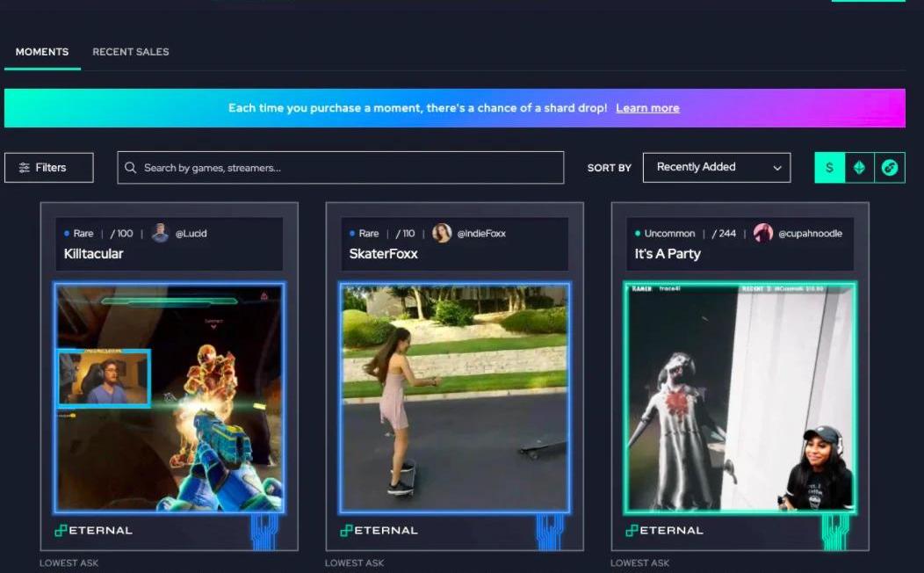Open the Killtacular moment thumbnail
This screenshot has width=924, height=573.
[x=169, y=397]
